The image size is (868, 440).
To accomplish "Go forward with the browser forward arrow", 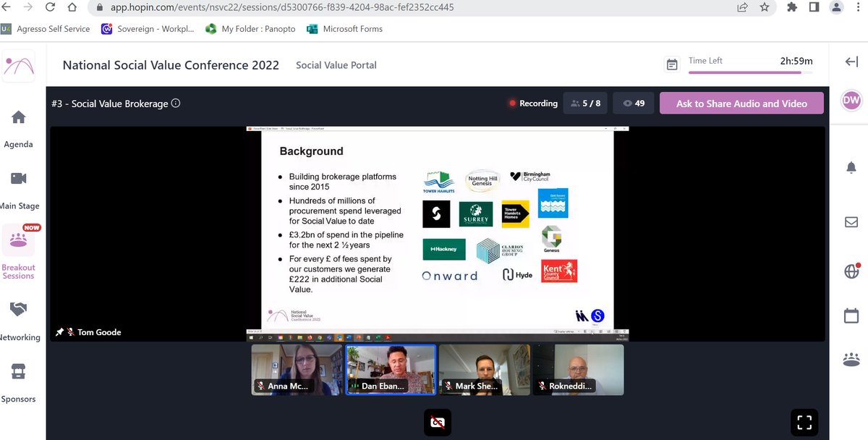I will [x=28, y=7].
